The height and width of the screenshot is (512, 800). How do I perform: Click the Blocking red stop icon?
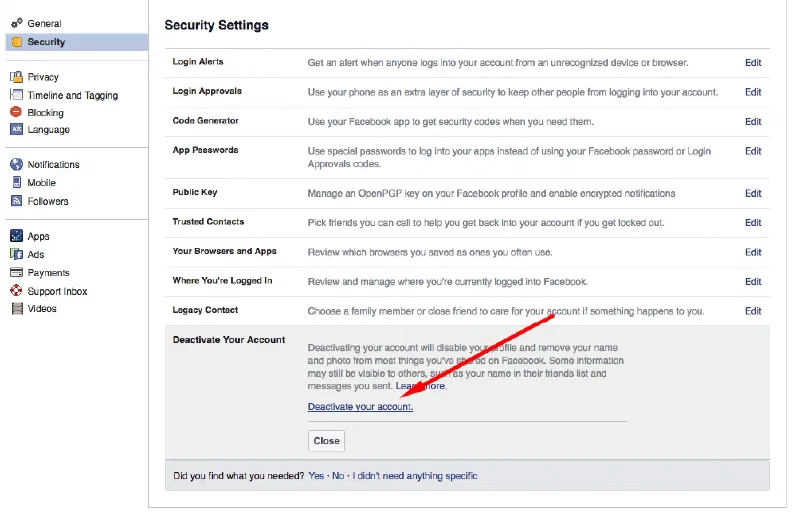16,112
